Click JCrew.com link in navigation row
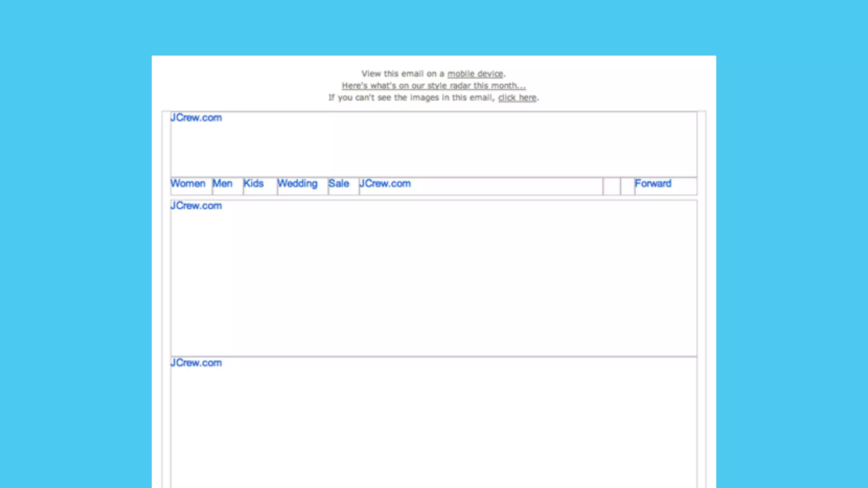This screenshot has width=868, height=488. 385,183
